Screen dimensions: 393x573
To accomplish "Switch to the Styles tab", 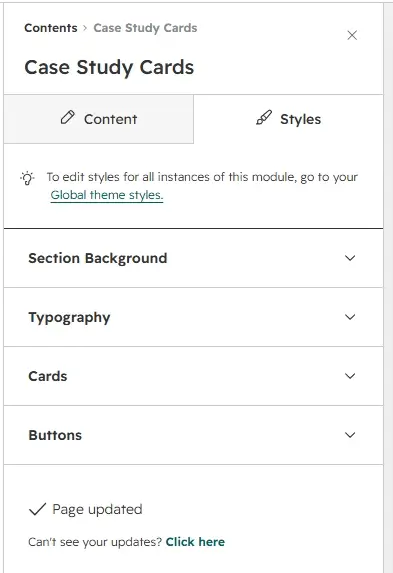I will (288, 119).
